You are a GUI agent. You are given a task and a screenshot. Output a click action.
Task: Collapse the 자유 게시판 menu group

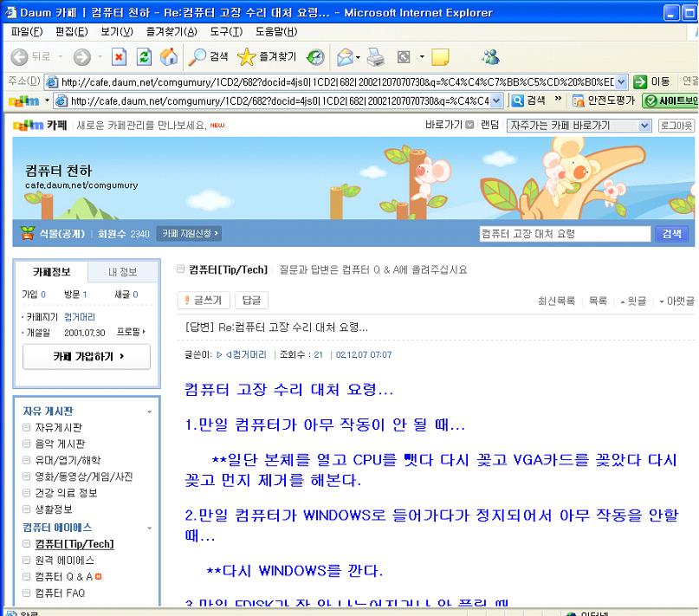point(149,412)
